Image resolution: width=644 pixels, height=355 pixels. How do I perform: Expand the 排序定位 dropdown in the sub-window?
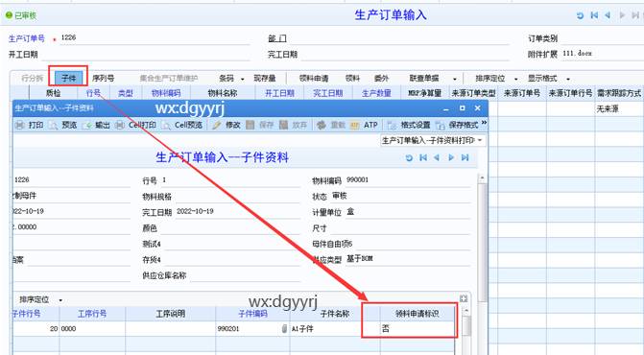click(60, 300)
